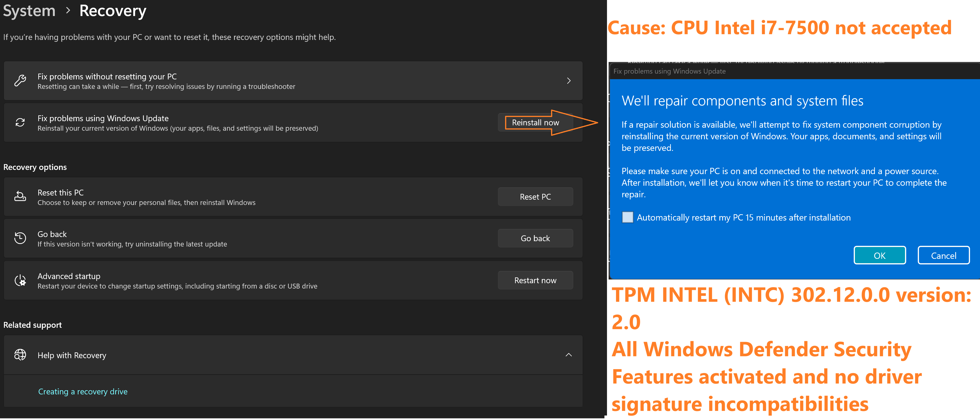This screenshot has width=980, height=419.
Task: Confirm the repair dialog with OK
Action: pyautogui.click(x=879, y=255)
